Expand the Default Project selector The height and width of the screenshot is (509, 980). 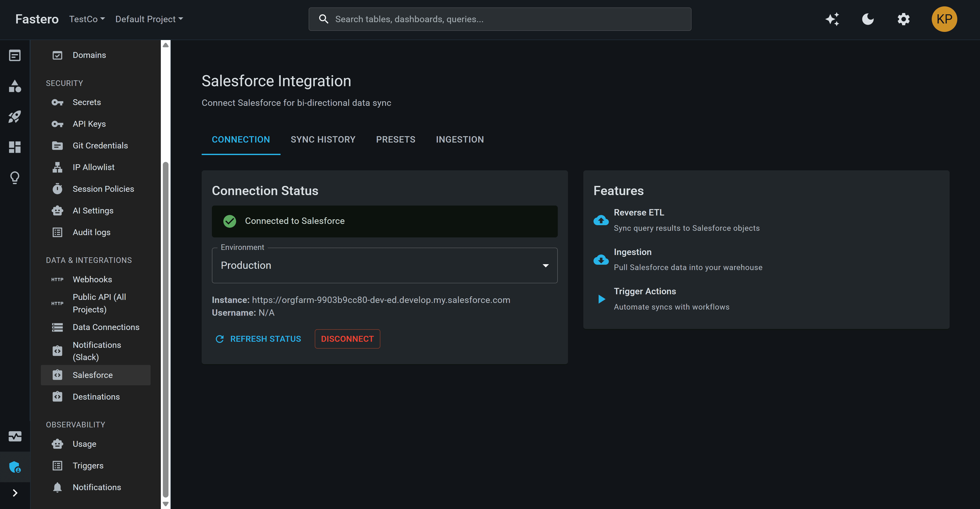coord(149,19)
